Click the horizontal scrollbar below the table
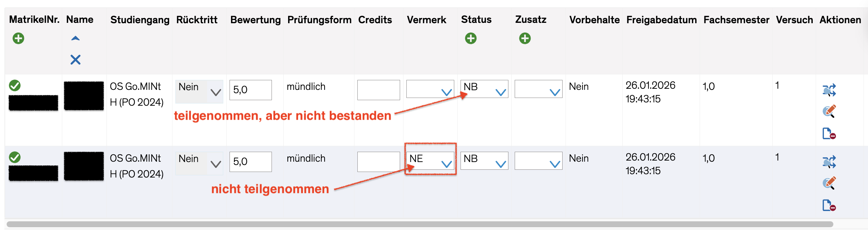868x232 pixels. [420, 224]
